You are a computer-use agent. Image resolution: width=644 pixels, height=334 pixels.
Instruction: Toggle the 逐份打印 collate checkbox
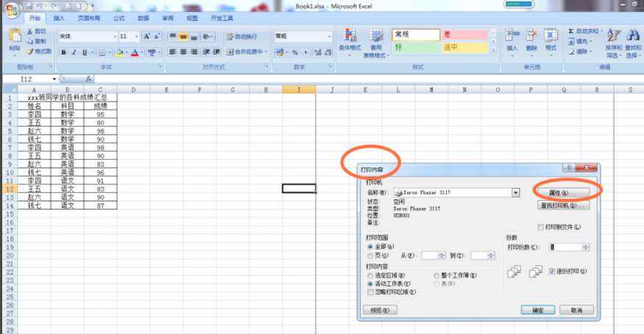point(553,271)
